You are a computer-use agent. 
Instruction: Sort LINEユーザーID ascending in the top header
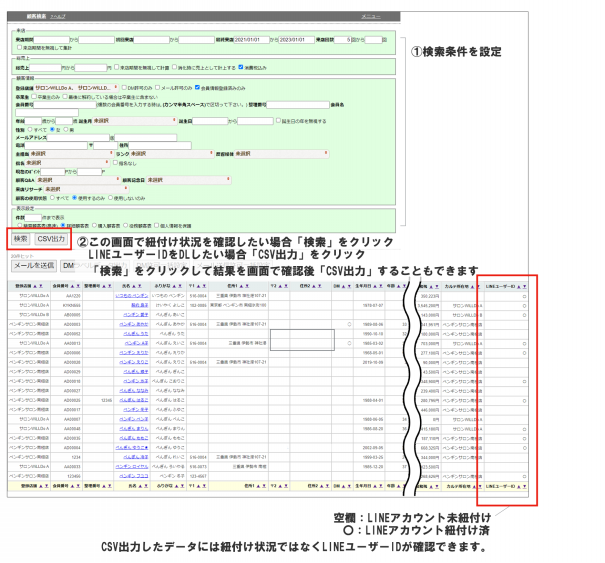click(519, 287)
